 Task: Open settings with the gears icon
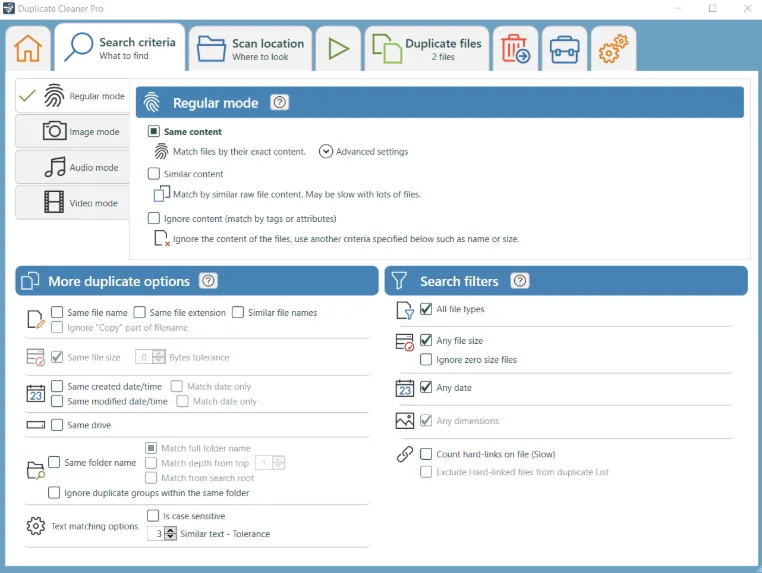coord(613,49)
